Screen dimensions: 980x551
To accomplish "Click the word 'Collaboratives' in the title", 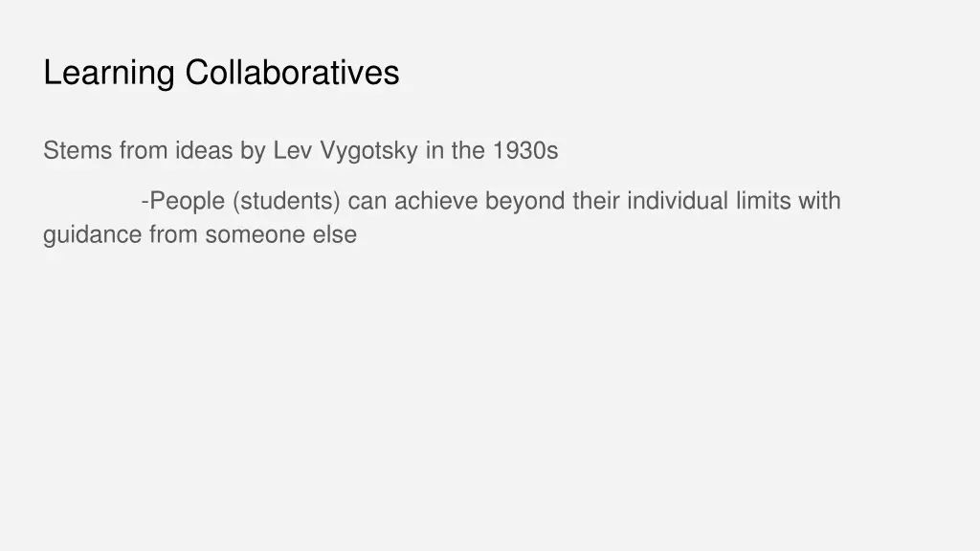I will (x=292, y=72).
